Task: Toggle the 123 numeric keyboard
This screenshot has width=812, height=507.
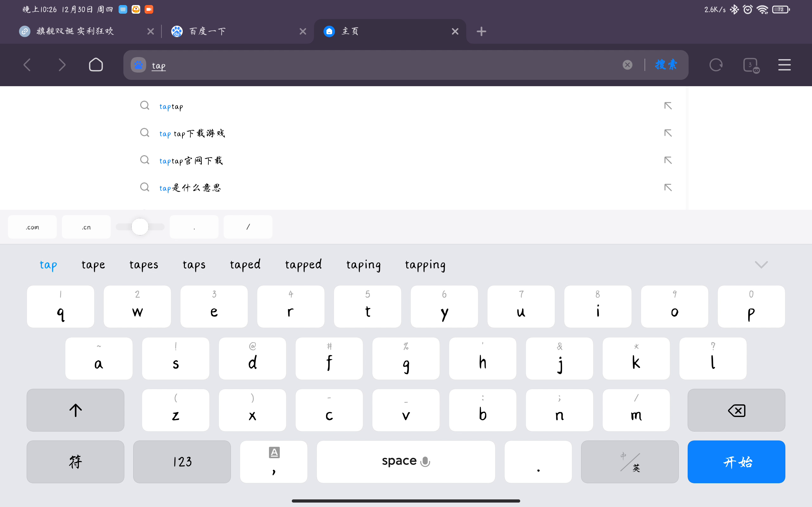Action: pyautogui.click(x=182, y=462)
